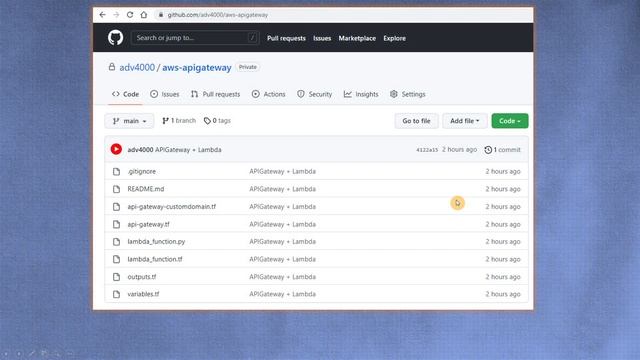
Task: Open the aws-apigateway repository link
Action: coord(197,67)
